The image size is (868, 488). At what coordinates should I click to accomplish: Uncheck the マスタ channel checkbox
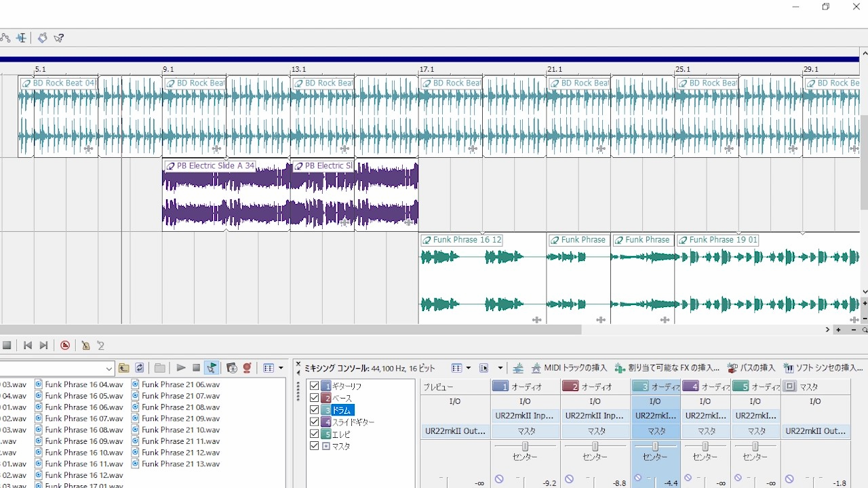coord(314,446)
